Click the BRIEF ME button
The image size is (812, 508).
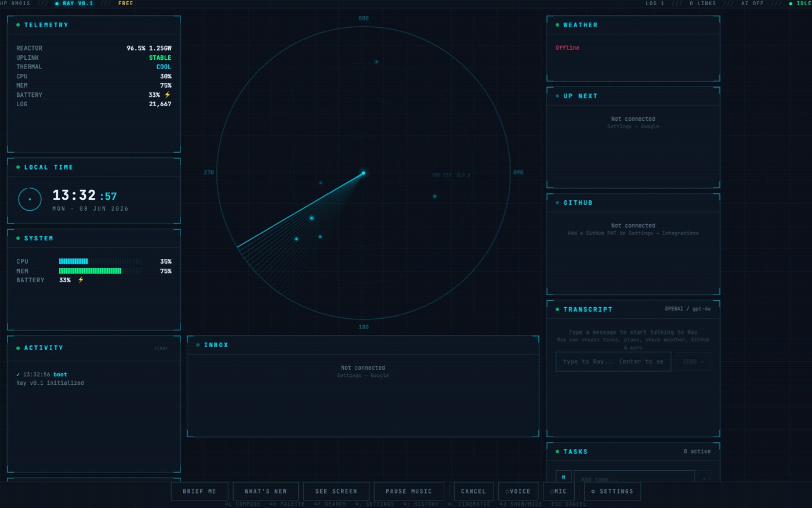200,491
